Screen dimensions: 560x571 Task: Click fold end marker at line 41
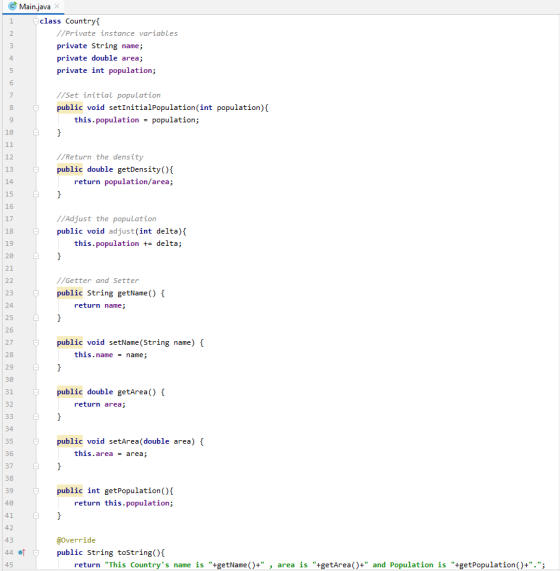coord(36,515)
